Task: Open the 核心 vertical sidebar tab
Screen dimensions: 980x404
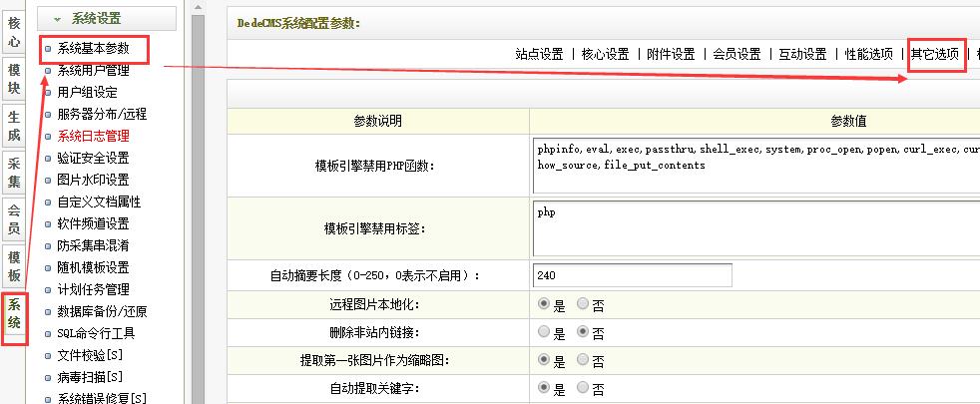Action: 14,33
